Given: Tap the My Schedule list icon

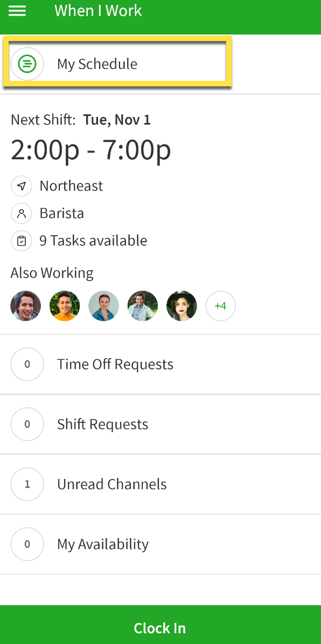Looking at the screenshot, I should pos(27,64).
